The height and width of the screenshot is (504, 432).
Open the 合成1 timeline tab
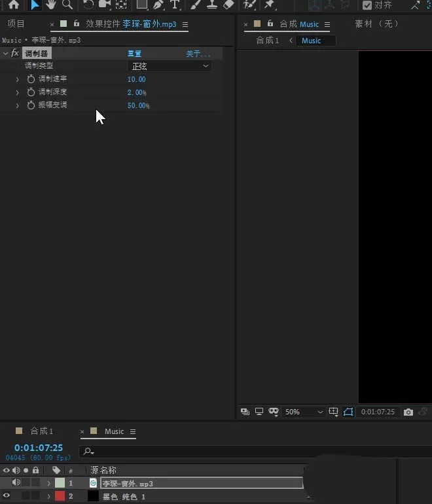(x=42, y=431)
